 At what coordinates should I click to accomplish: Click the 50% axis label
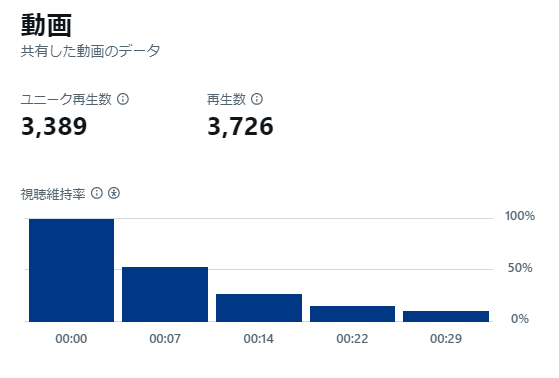click(520, 268)
